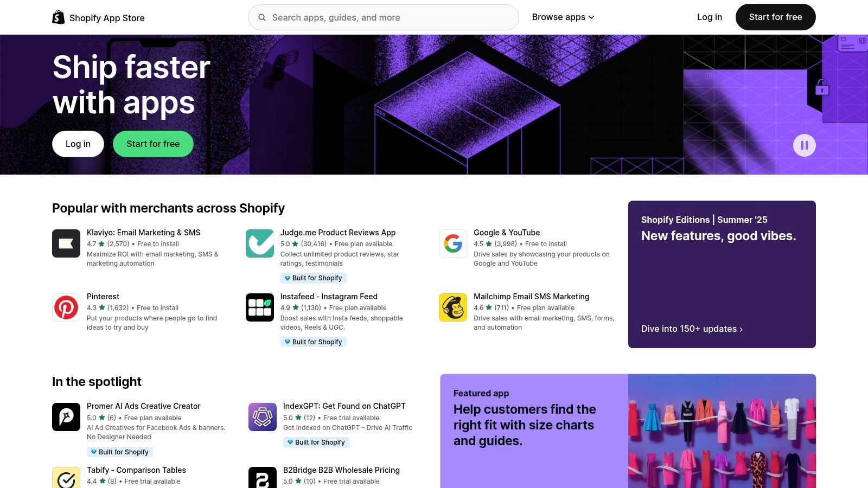Viewport: 868px width, 488px height.
Task: Click the search magnifier icon
Action: click(x=261, y=17)
